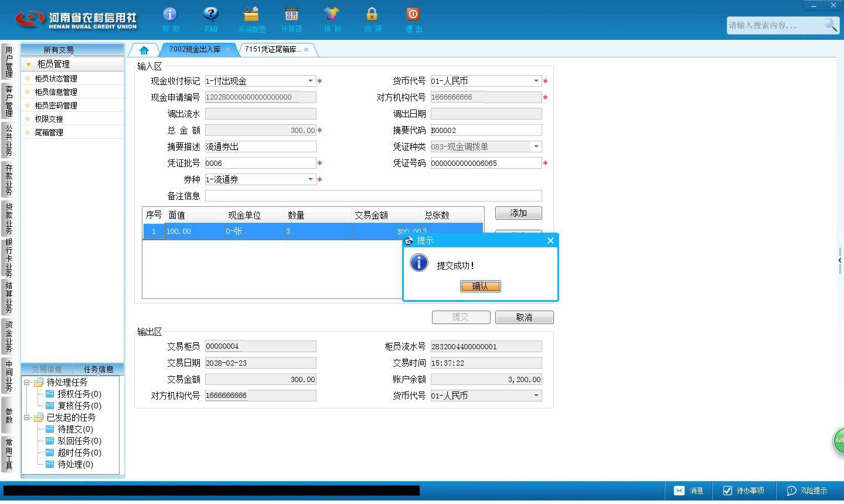This screenshot has width=844, height=504.
Task: Close the 7002现金出入库 tab
Action: coord(227,50)
